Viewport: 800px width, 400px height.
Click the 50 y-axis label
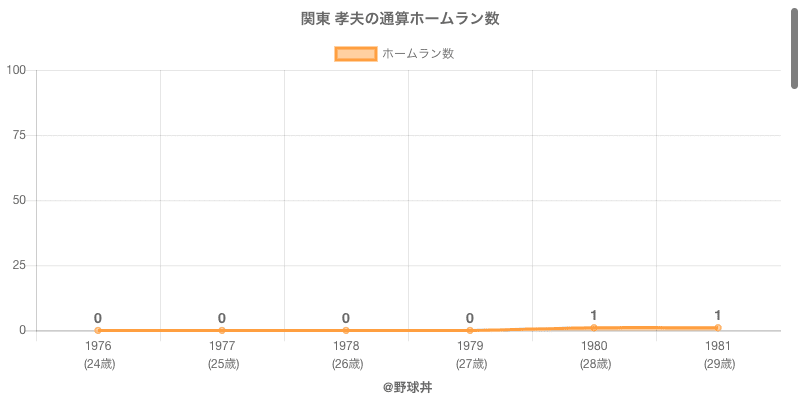pyautogui.click(x=20, y=200)
